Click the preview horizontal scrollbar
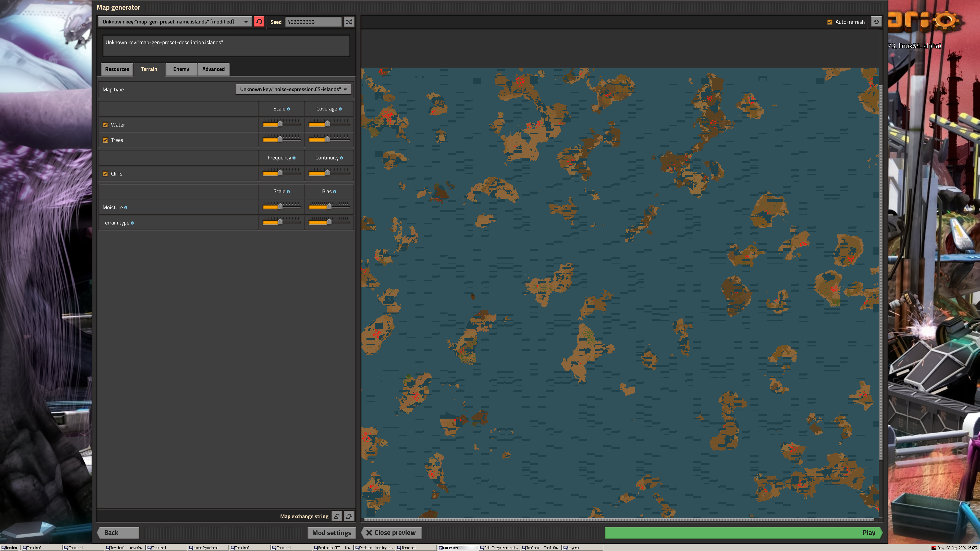980x551 pixels. [x=619, y=520]
